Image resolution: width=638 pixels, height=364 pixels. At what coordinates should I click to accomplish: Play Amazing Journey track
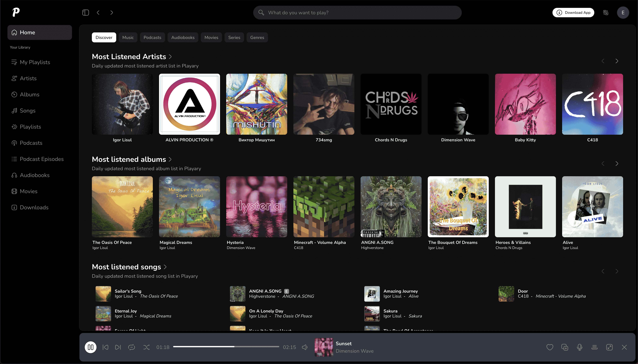coord(400,291)
